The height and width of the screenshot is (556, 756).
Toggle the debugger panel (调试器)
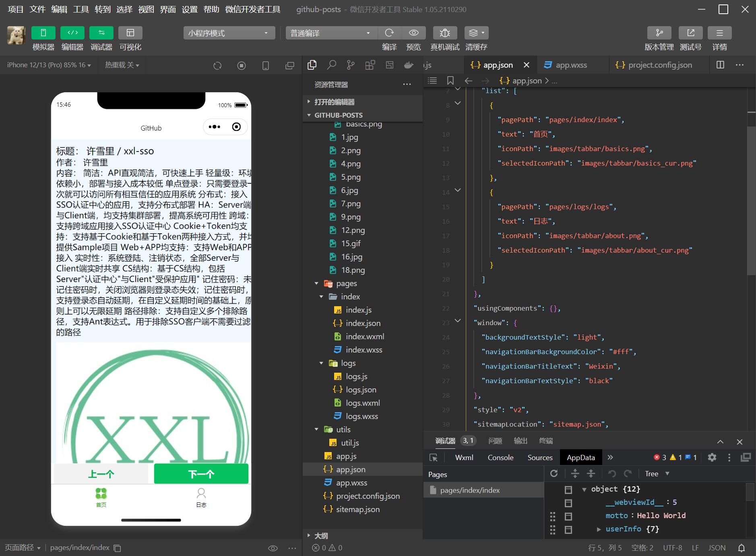tap(101, 33)
